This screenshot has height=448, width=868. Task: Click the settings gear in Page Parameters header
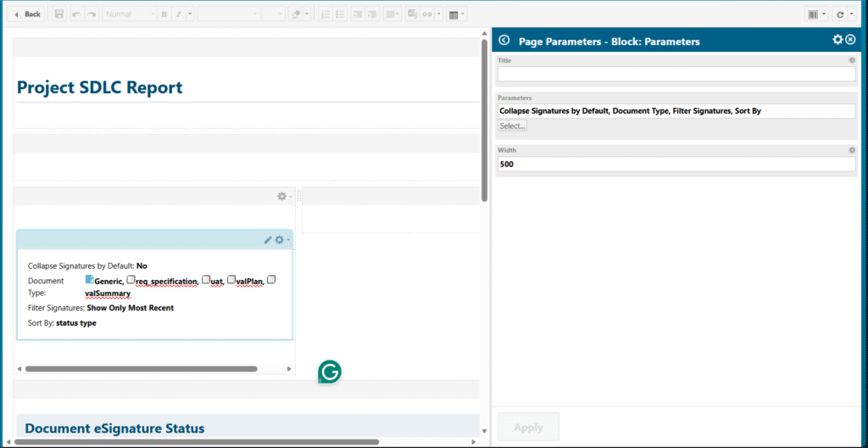tap(837, 40)
